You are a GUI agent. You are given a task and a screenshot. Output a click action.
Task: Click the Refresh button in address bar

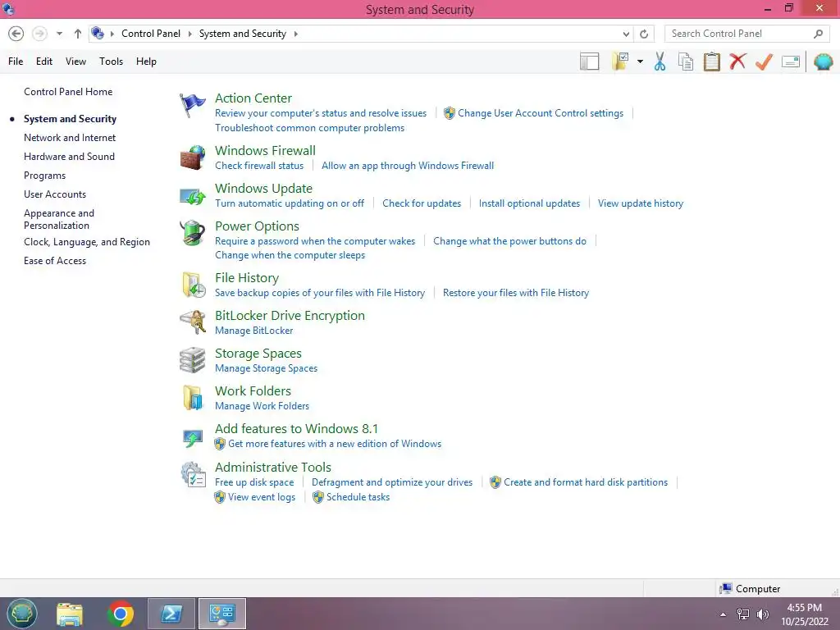point(644,34)
